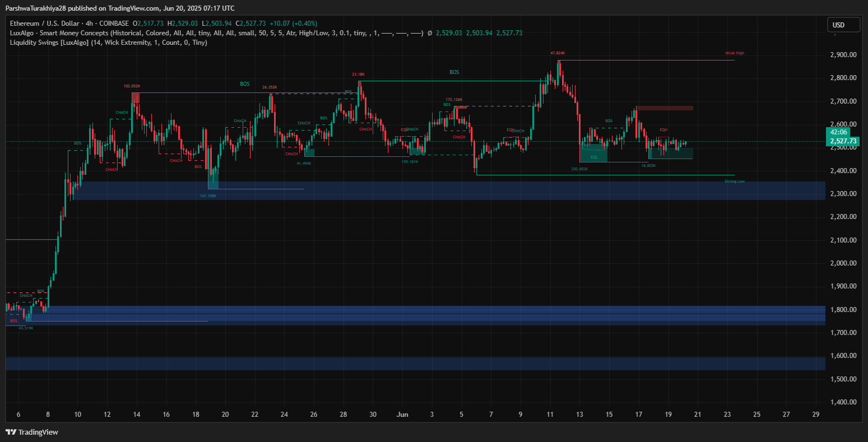The height and width of the screenshot is (442, 868).
Task: Click the Jun label on the time axis
Action: tap(402, 415)
